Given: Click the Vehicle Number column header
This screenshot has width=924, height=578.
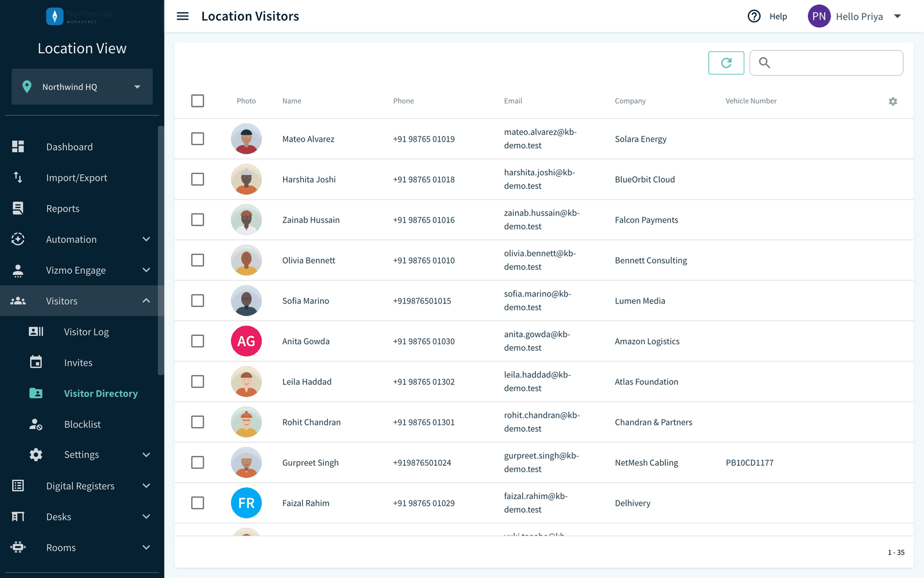Looking at the screenshot, I should click(751, 101).
